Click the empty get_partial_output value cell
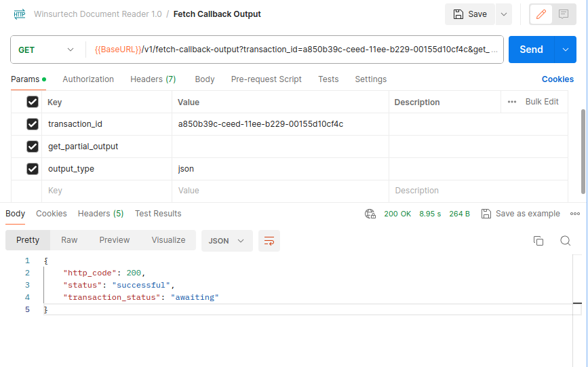Image resolution: width=588 pixels, height=367 pixels. pyautogui.click(x=280, y=147)
